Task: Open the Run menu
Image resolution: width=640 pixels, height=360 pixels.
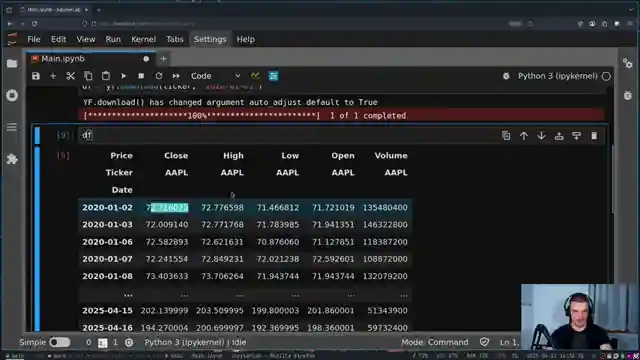Action: [113, 39]
